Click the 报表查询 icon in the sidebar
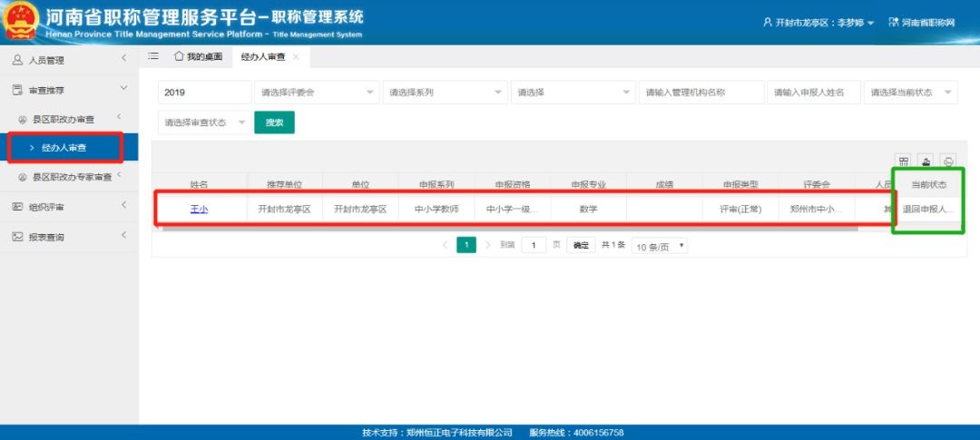Viewport: 980px width, 440px height. click(17, 237)
